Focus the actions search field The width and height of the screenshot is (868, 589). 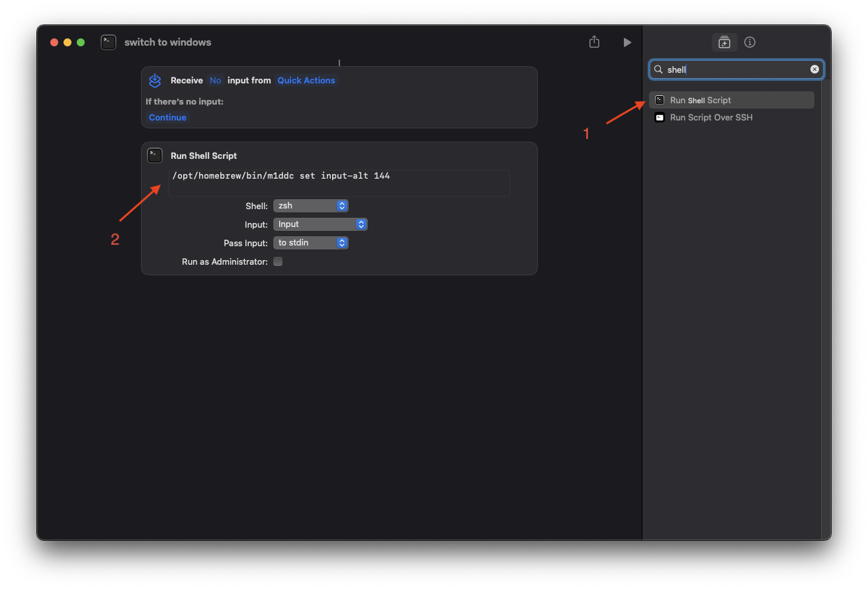pos(734,69)
